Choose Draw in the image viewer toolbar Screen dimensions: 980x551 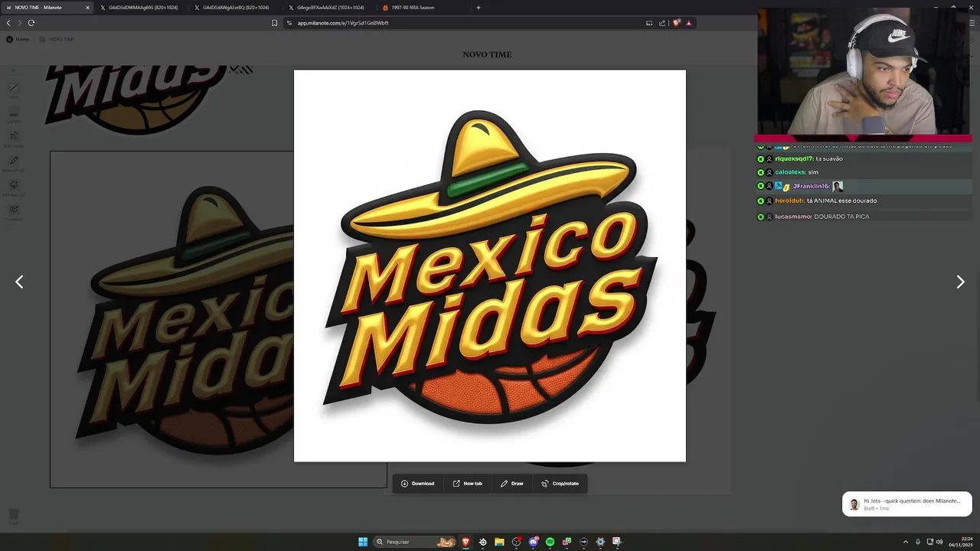511,484
